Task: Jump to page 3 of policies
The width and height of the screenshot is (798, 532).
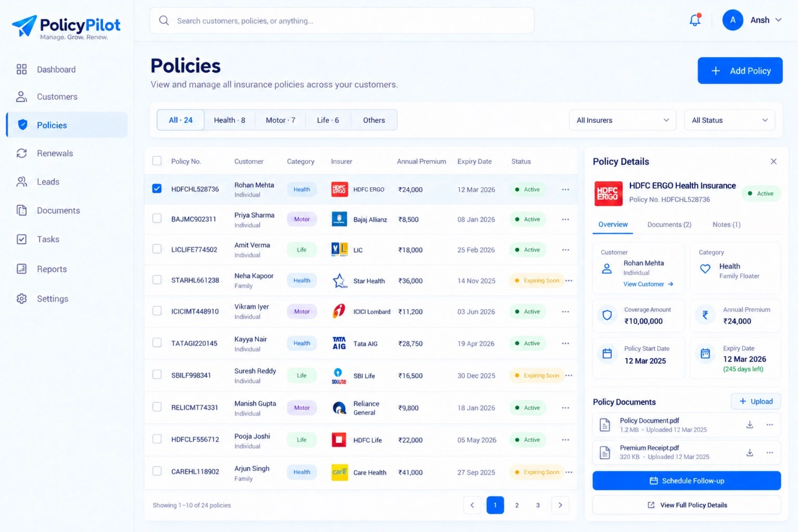Action: [x=538, y=505]
